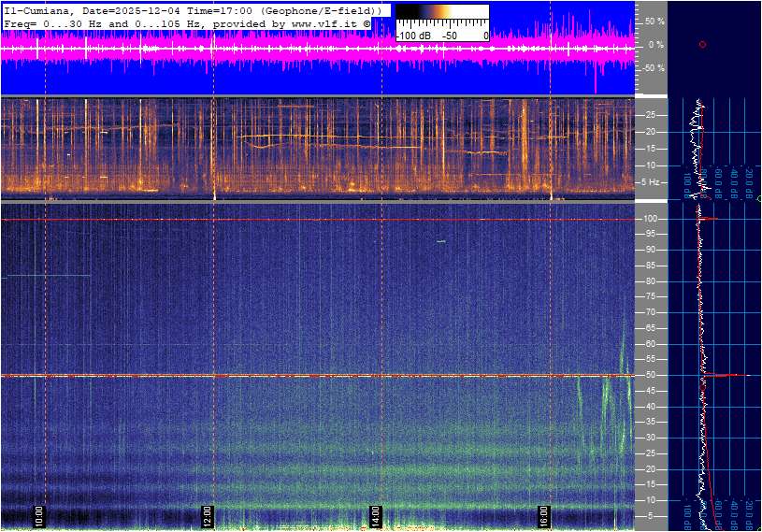Click the 50 label on the lower frequency axis
This screenshot has width=762, height=532.
point(651,375)
